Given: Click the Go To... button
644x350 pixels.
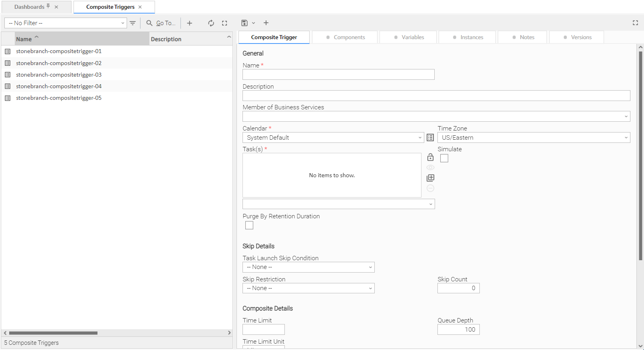Looking at the screenshot, I should pyautogui.click(x=161, y=23).
